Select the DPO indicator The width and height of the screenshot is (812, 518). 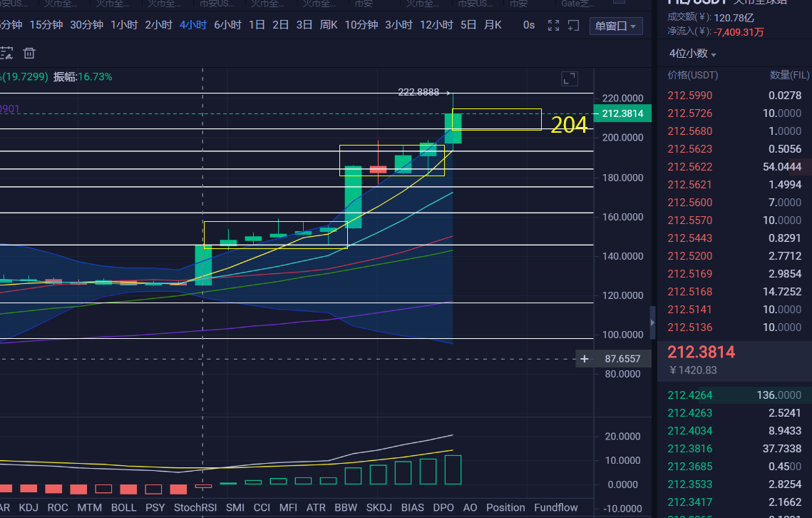coord(443,507)
